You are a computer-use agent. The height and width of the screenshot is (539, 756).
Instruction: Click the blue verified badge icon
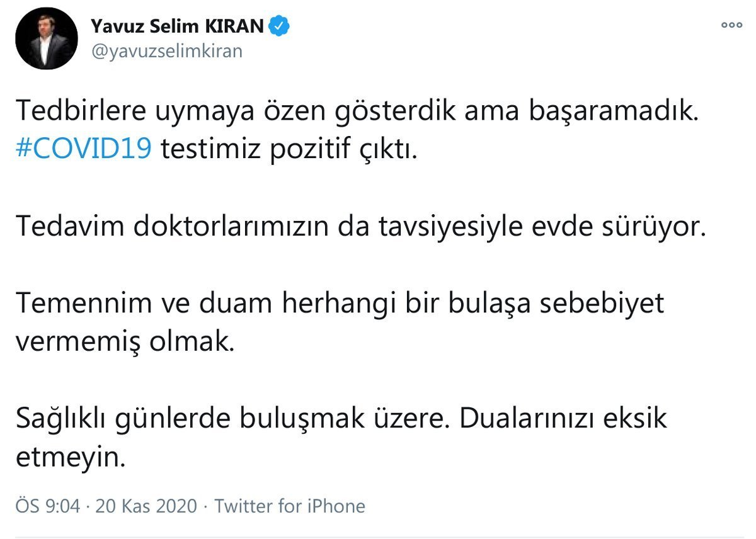click(x=279, y=26)
